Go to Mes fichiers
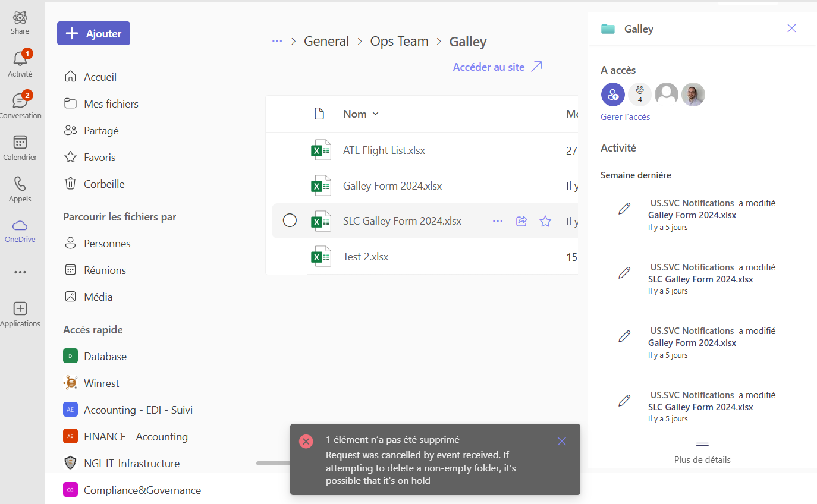The height and width of the screenshot is (504, 817). (x=111, y=104)
